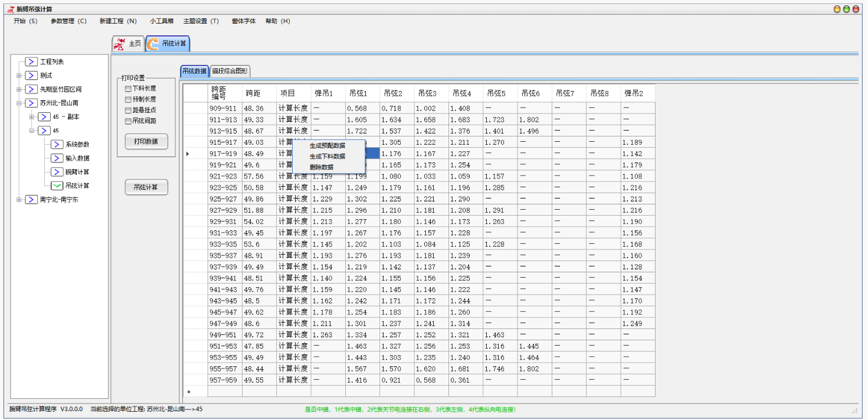This screenshot has width=868, height=420.
Task: Choose 生成预配数据 from the context menu
Action: tap(327, 146)
